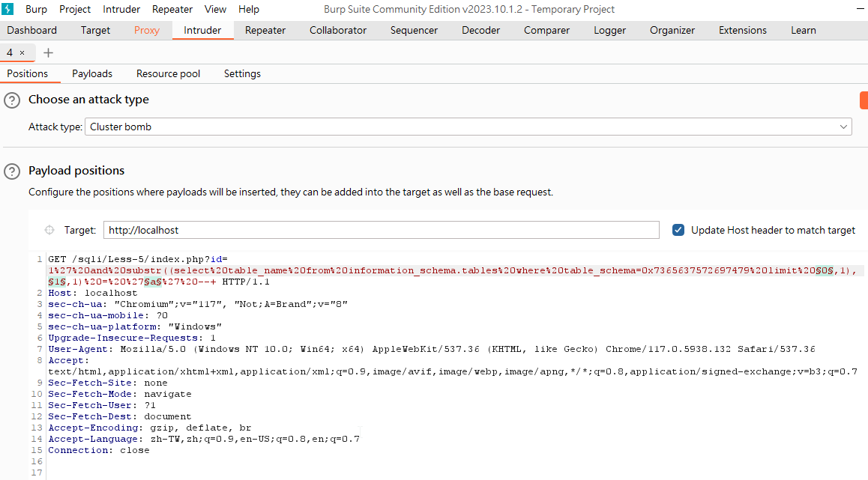Toggle Update Host header to match target
This screenshot has height=480, width=868.
678,230
